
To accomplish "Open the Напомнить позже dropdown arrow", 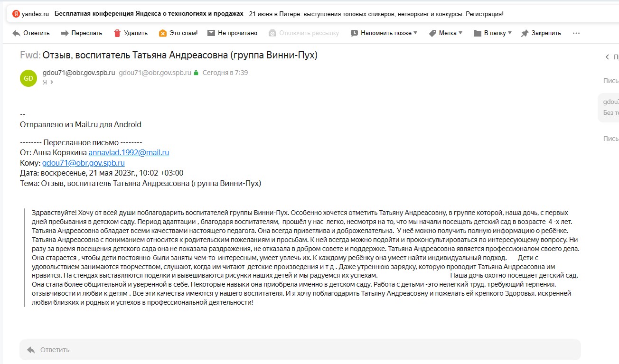I will coord(415,33).
